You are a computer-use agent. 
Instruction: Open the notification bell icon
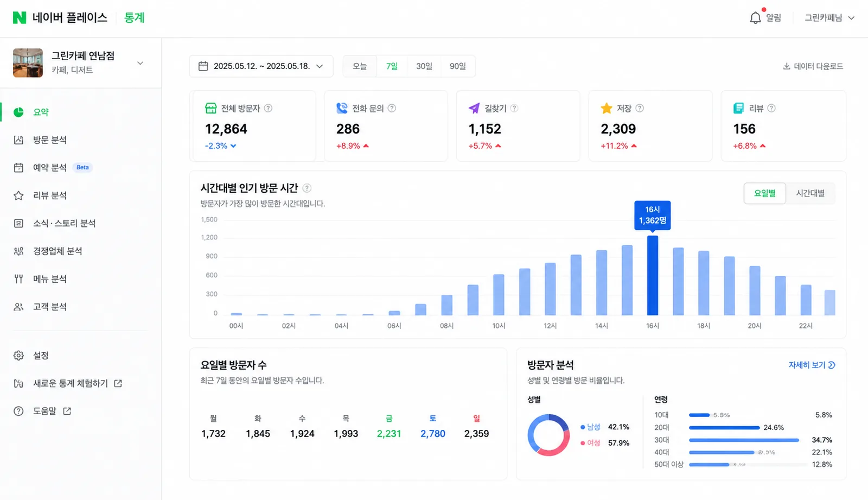click(756, 18)
